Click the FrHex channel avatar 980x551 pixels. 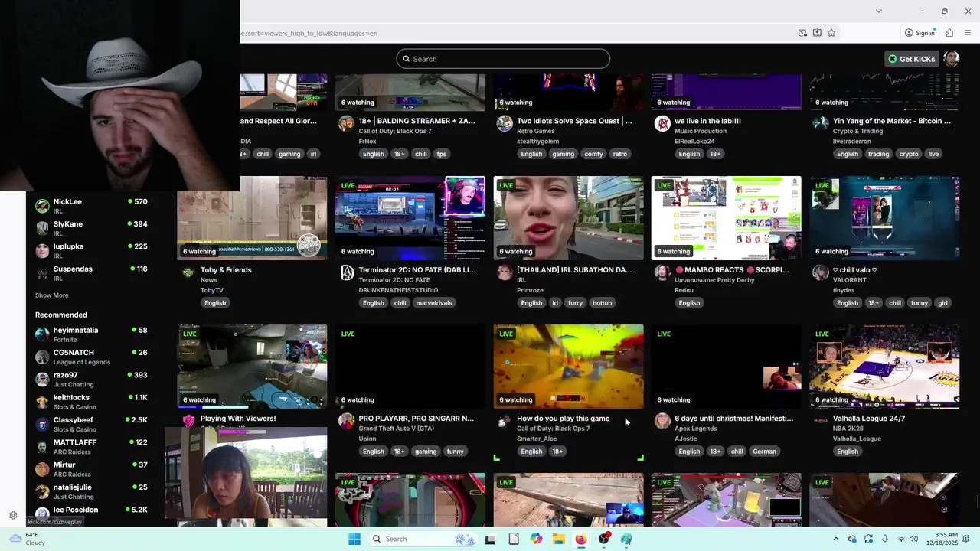(347, 124)
